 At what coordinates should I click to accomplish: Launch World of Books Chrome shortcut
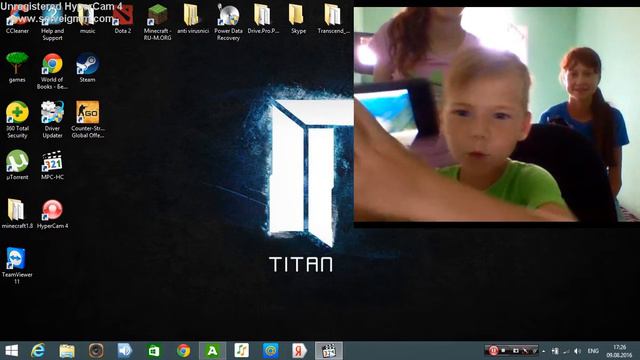52,71
